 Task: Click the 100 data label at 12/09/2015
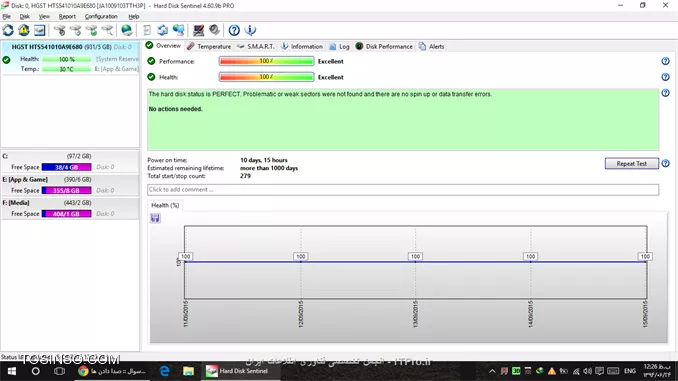(301, 256)
